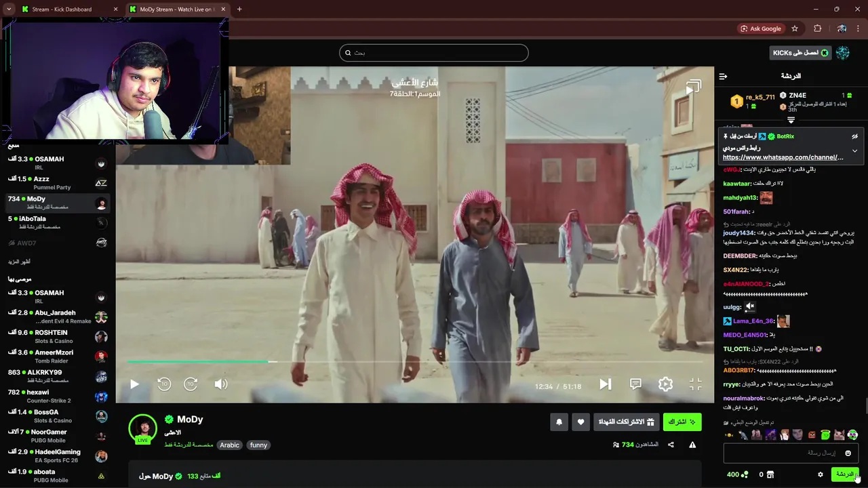This screenshot has height=488, width=868.
Task: Expand the gift leaderboard handle
Action: click(791, 120)
